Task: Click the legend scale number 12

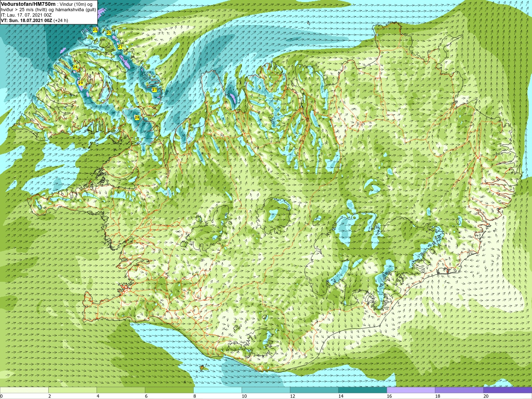Action: tap(293, 396)
